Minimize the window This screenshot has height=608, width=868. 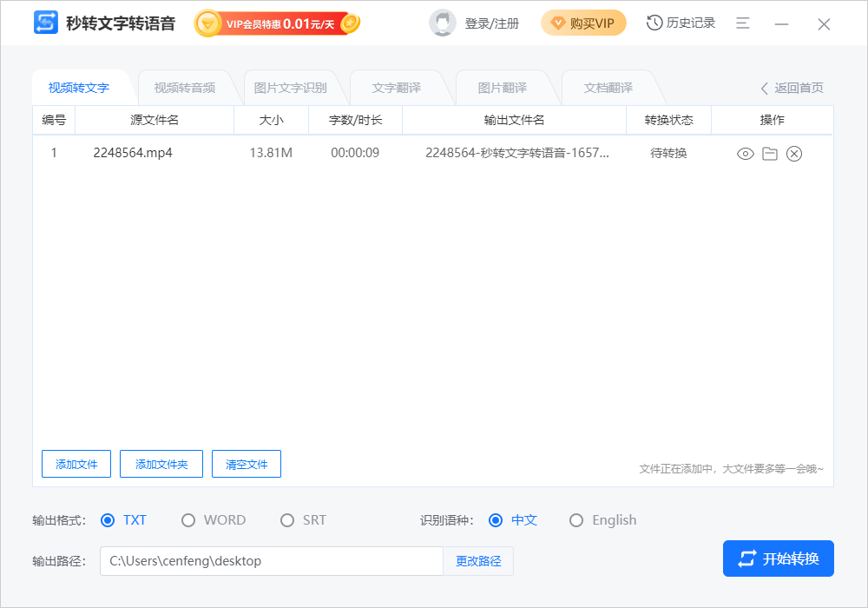tap(781, 23)
